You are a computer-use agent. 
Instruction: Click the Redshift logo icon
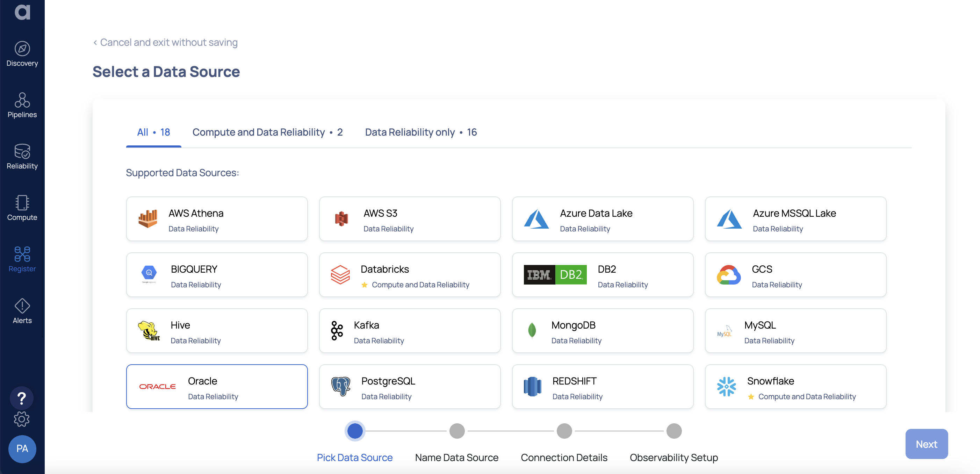pyautogui.click(x=533, y=387)
